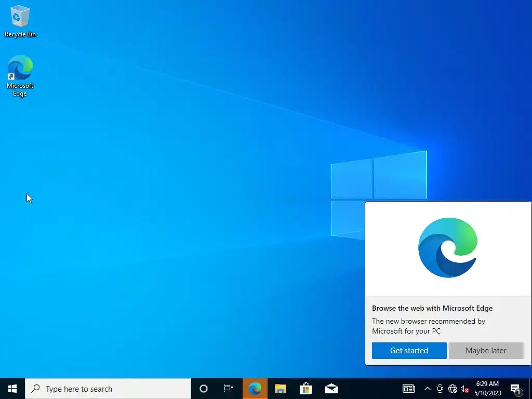Screen dimensions: 532x399
Task: Click the Browse the web with Microsoft Edge heading
Action: [432, 308]
